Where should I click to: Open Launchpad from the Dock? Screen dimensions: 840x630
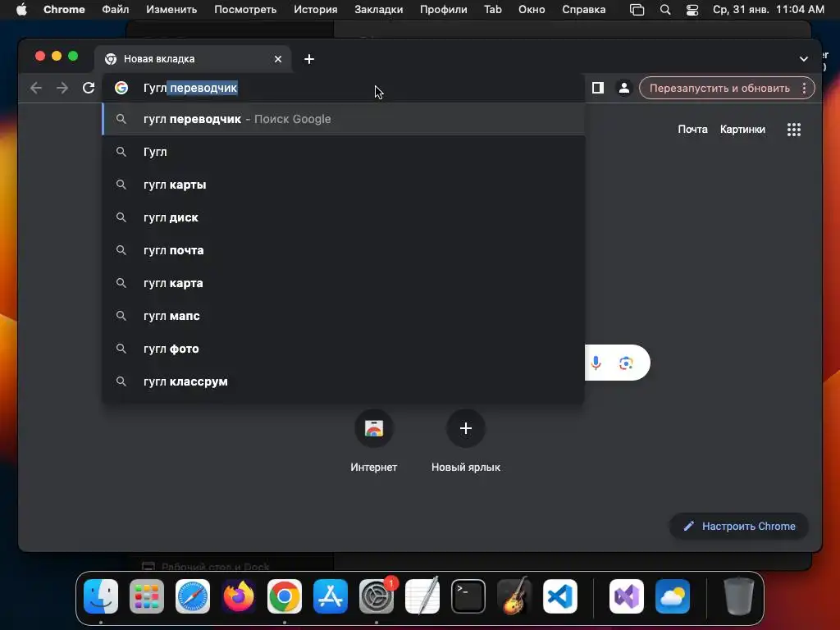147,596
